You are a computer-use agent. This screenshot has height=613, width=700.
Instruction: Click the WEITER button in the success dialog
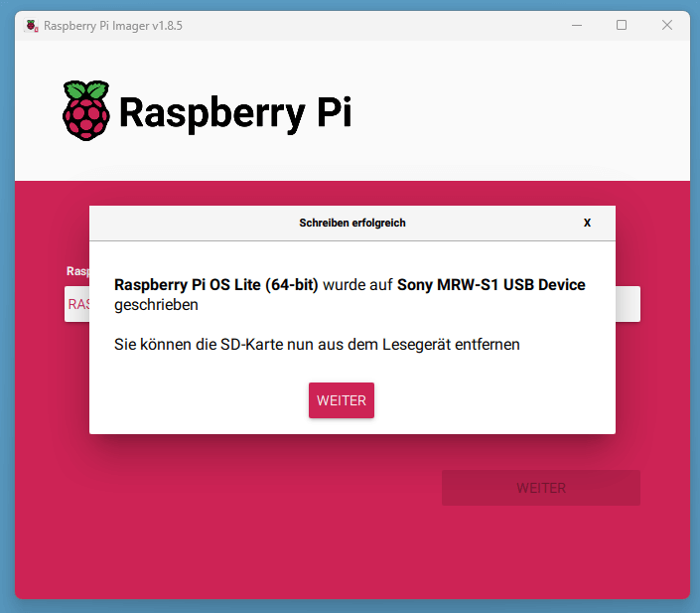point(342,400)
